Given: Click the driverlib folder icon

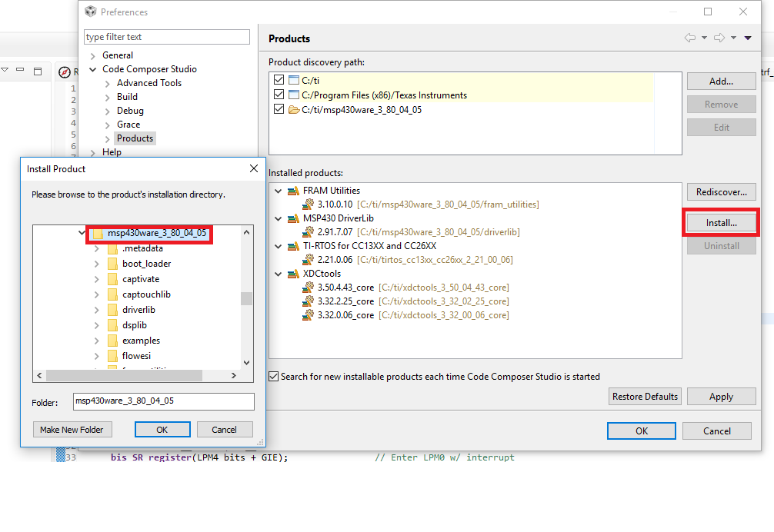Looking at the screenshot, I should (x=112, y=310).
